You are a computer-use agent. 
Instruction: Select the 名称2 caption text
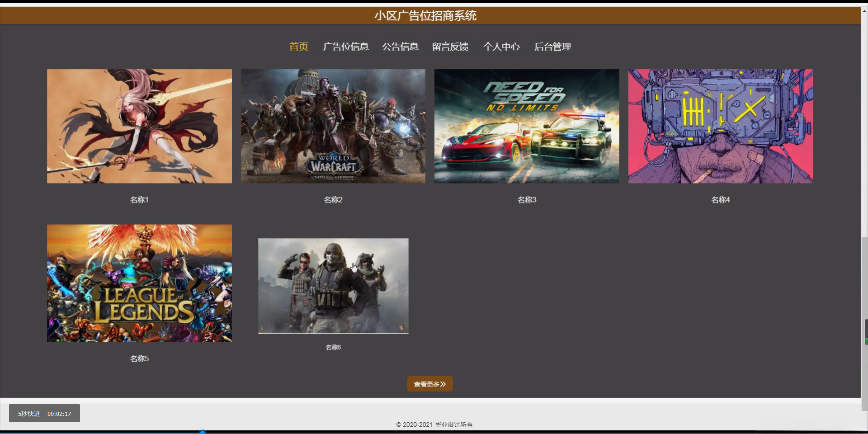pos(333,200)
